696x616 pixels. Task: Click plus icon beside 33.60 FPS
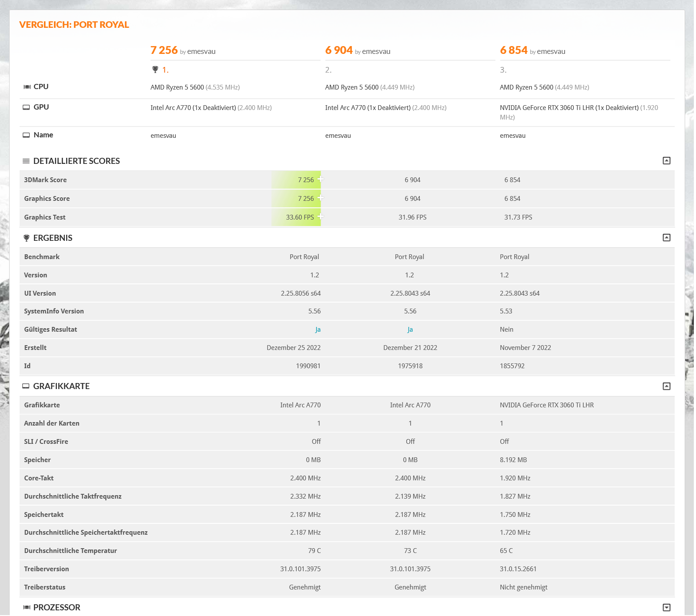[321, 216]
